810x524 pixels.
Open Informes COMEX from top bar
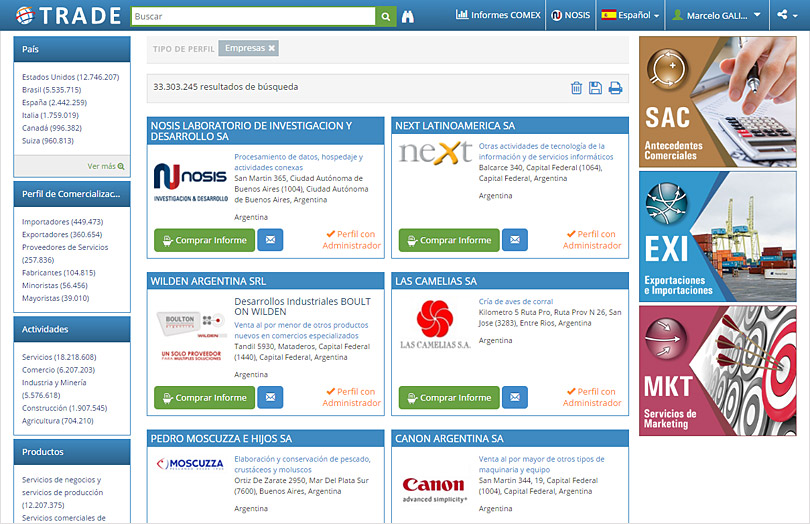coord(498,15)
